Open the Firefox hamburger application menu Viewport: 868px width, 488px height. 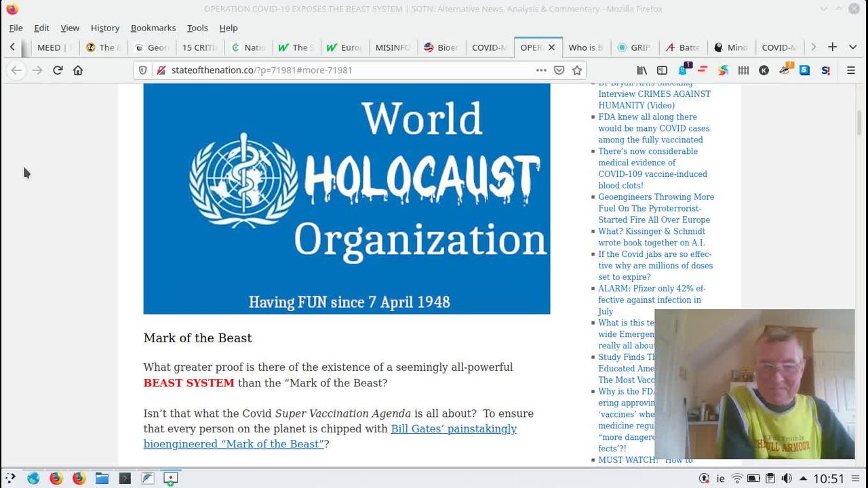(x=851, y=70)
